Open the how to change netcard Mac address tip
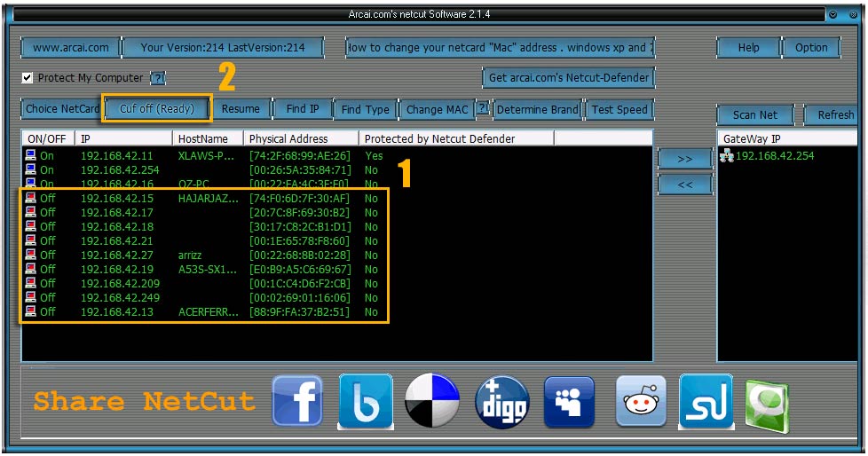The height and width of the screenshot is (456, 868). coord(500,48)
